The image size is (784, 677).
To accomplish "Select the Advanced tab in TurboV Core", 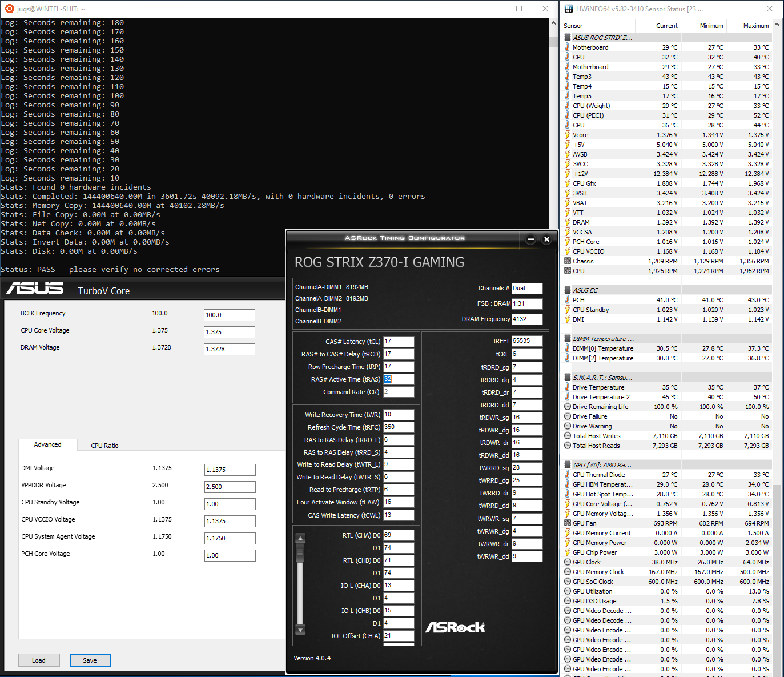I will point(47,444).
